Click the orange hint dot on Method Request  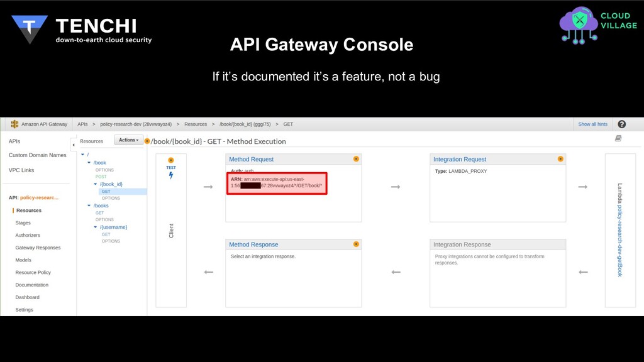[x=356, y=159]
